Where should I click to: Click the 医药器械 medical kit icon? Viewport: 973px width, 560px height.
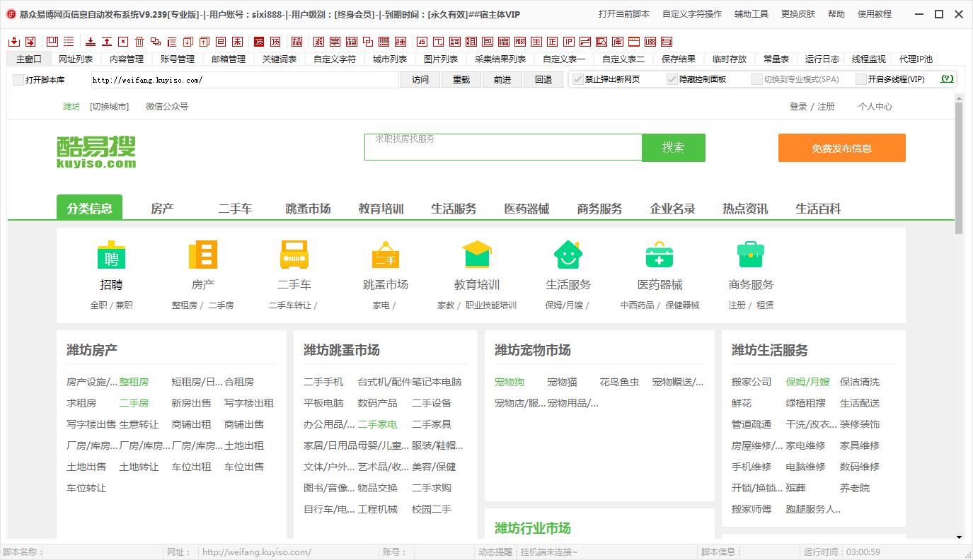click(660, 255)
